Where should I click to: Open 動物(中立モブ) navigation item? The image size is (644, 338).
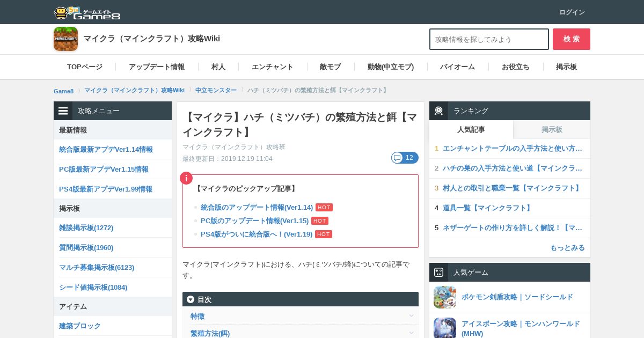pyautogui.click(x=391, y=67)
